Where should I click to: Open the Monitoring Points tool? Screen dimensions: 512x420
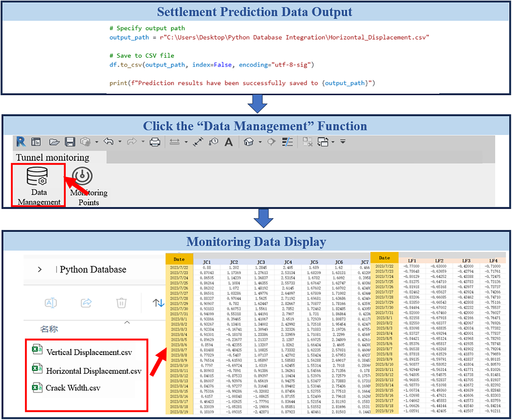coord(82,176)
